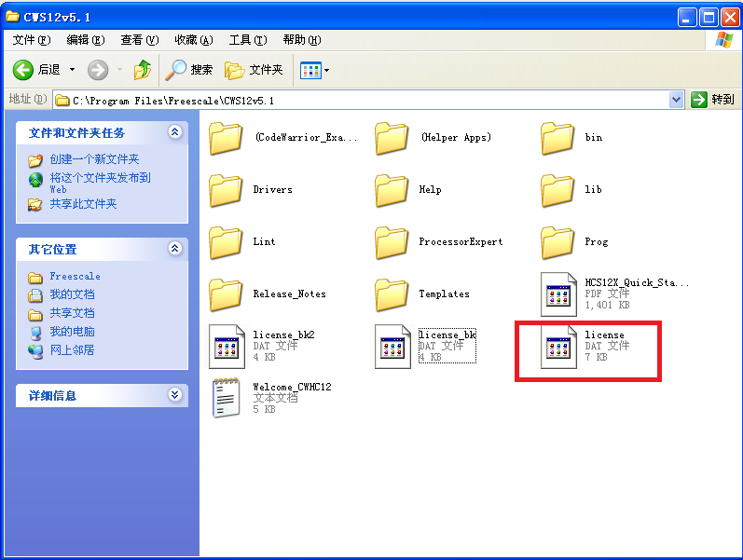Open the Views icon dropdown
Viewport: 743px width, 560px height.
(x=315, y=71)
